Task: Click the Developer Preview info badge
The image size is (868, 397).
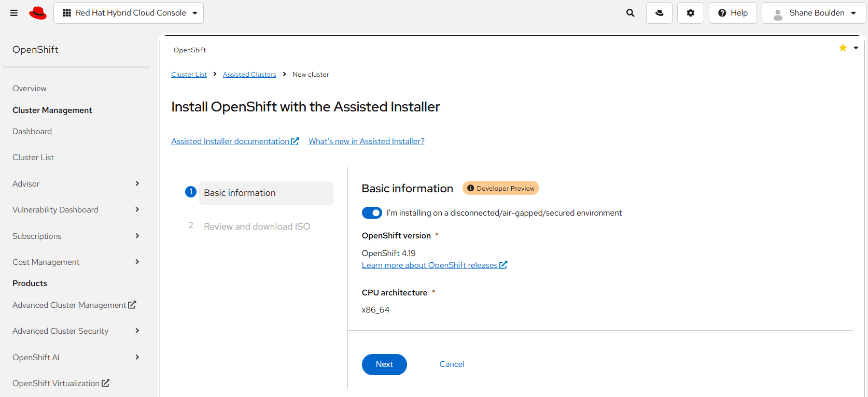Action: [500, 188]
